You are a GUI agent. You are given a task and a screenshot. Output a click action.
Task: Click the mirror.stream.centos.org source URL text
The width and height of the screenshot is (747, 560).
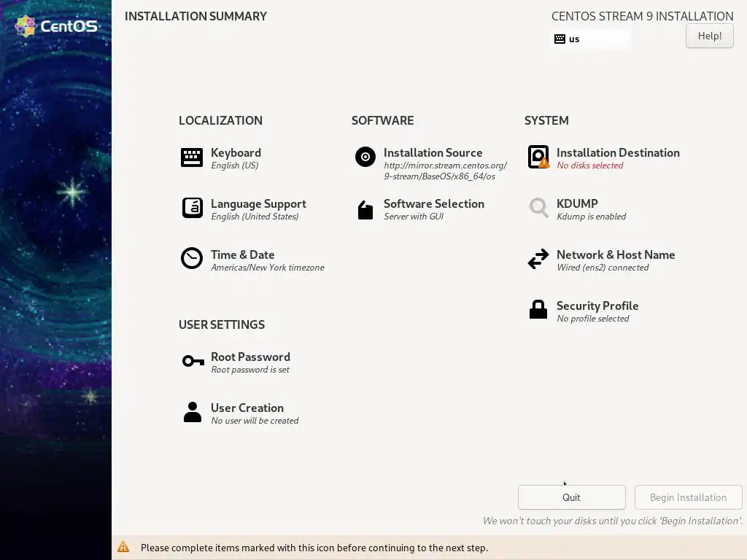click(445, 171)
